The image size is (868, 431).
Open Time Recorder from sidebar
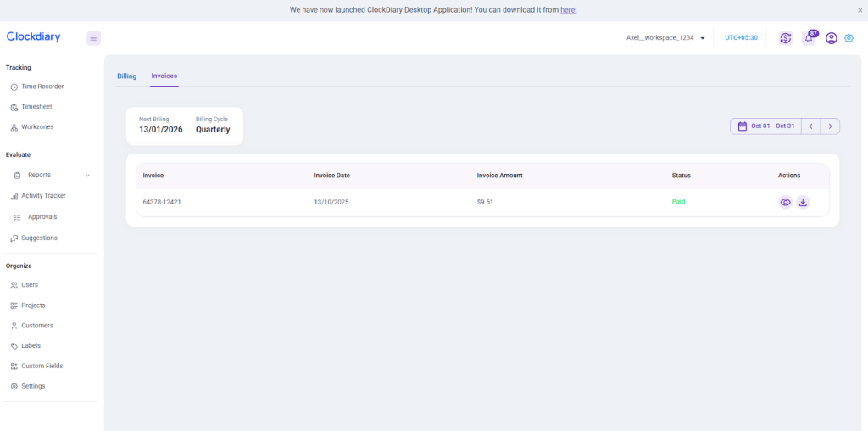click(42, 87)
